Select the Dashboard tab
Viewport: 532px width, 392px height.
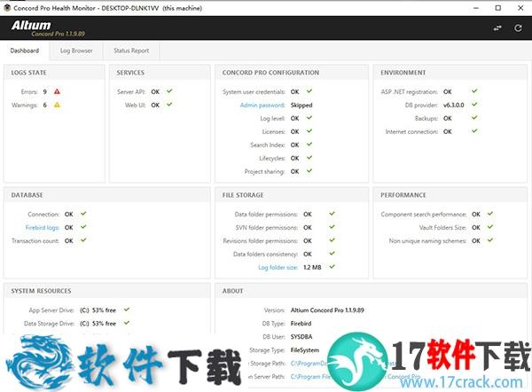25,51
